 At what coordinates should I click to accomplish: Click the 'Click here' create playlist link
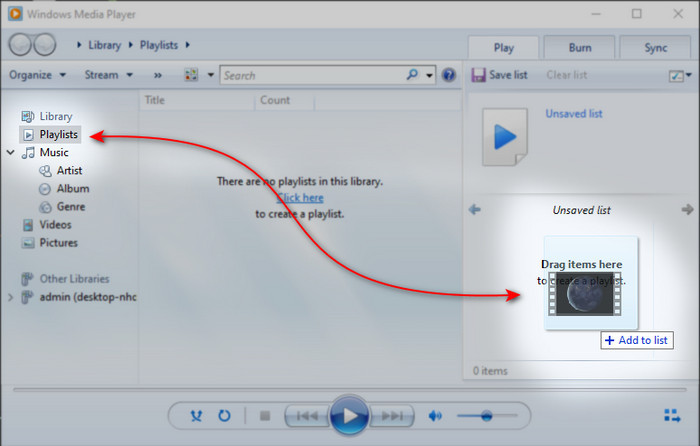[x=300, y=197]
